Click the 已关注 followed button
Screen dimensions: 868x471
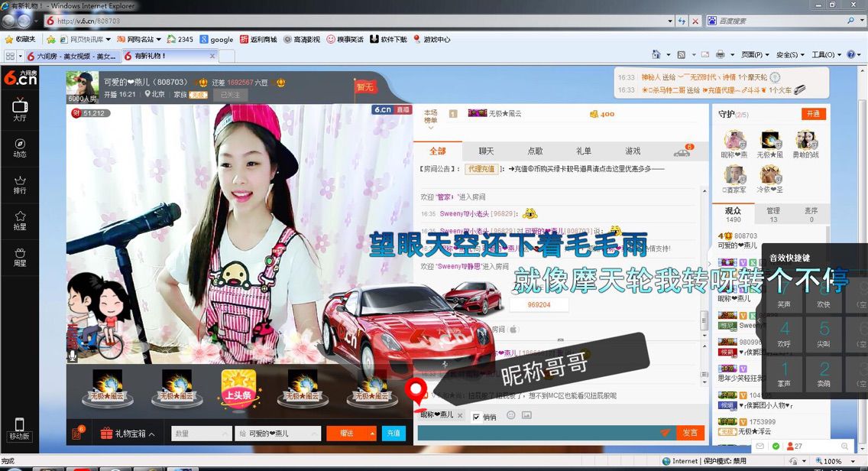(230, 95)
